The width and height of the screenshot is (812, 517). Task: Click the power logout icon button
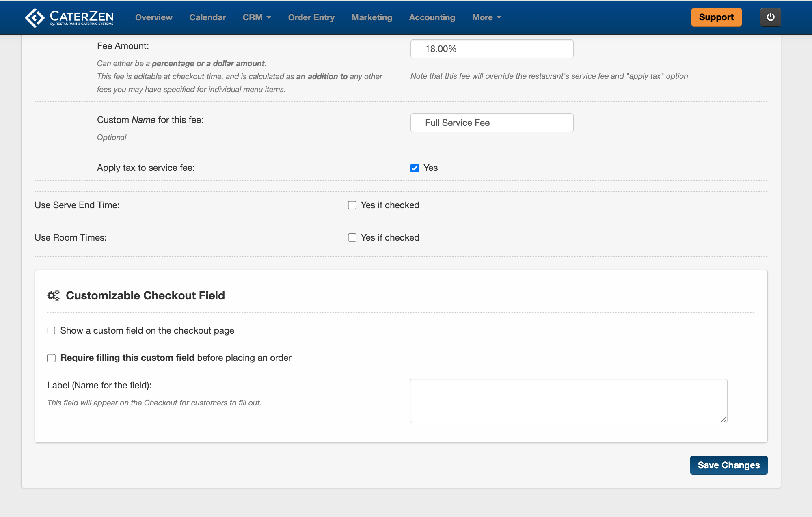(770, 17)
